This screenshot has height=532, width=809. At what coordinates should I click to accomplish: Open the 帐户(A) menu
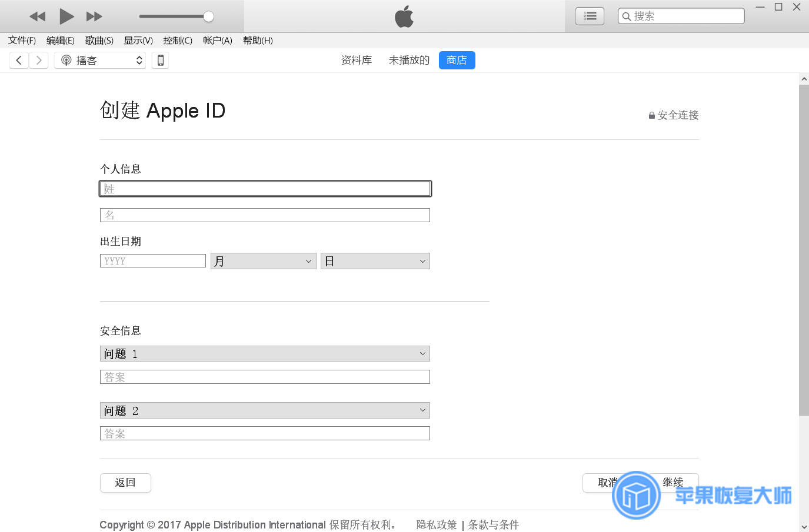pos(218,41)
